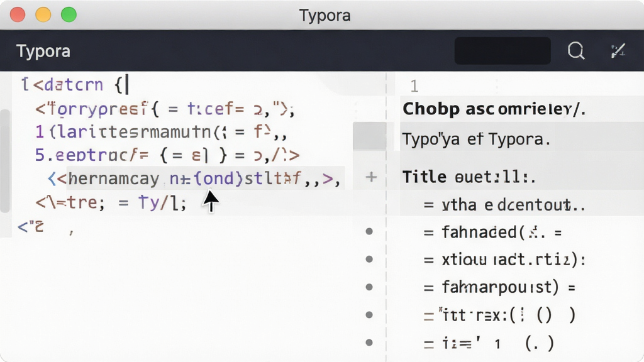Screen dimensions: 644x362
Task: Click the '= fahmarpouıst) =' line
Action: click(x=499, y=287)
